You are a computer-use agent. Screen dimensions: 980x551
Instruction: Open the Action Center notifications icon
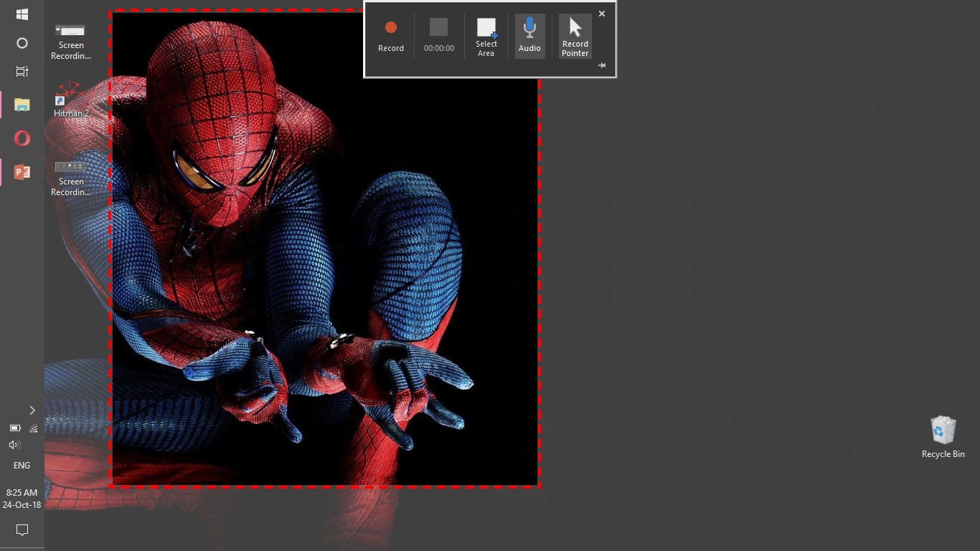(22, 530)
